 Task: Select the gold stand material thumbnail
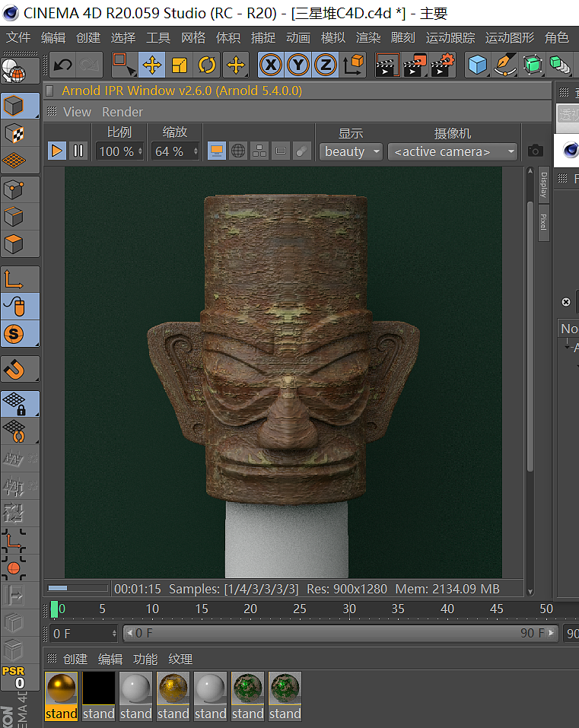61,689
